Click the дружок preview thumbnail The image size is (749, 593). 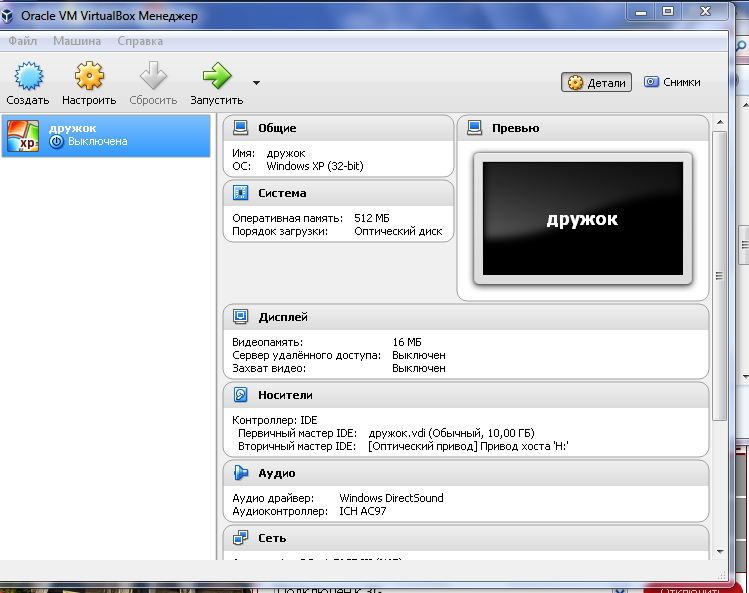[583, 218]
